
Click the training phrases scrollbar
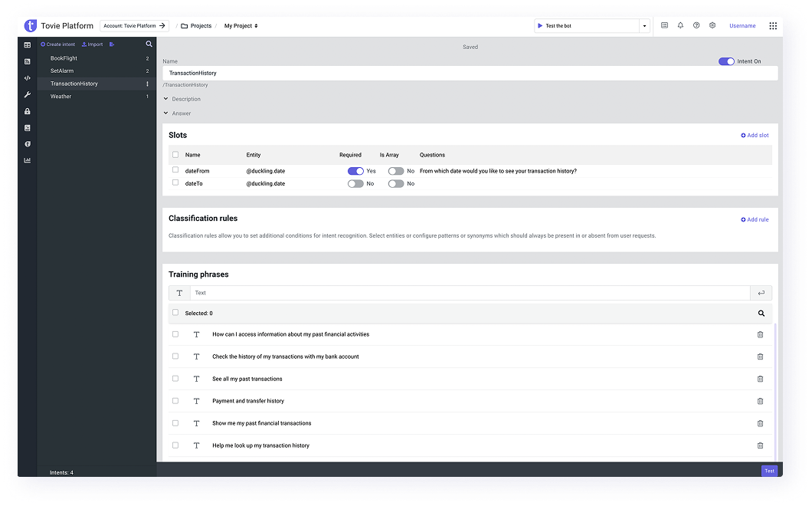[x=775, y=392]
